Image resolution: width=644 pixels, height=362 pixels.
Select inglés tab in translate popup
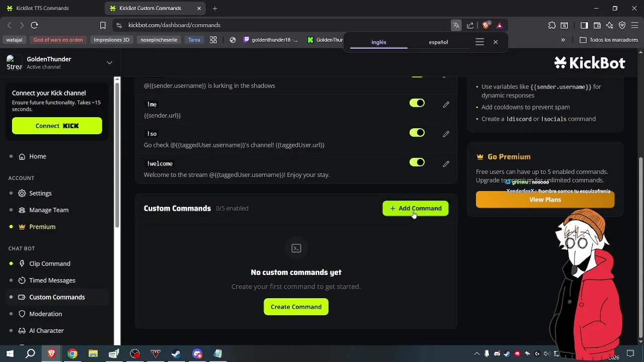pyautogui.click(x=379, y=42)
